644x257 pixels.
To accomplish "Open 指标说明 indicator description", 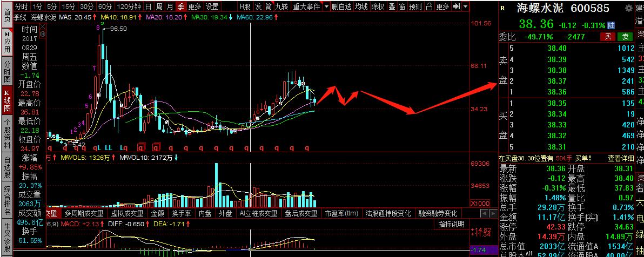I will (451, 224).
